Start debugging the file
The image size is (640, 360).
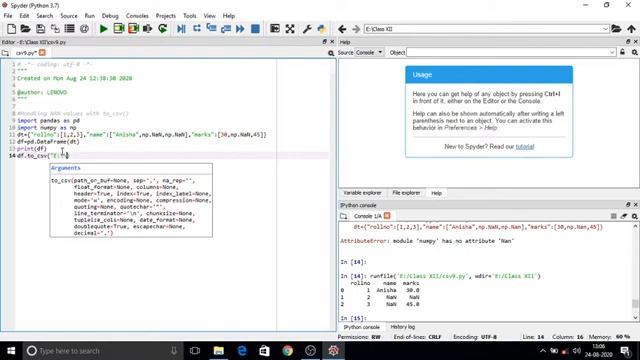(181, 29)
